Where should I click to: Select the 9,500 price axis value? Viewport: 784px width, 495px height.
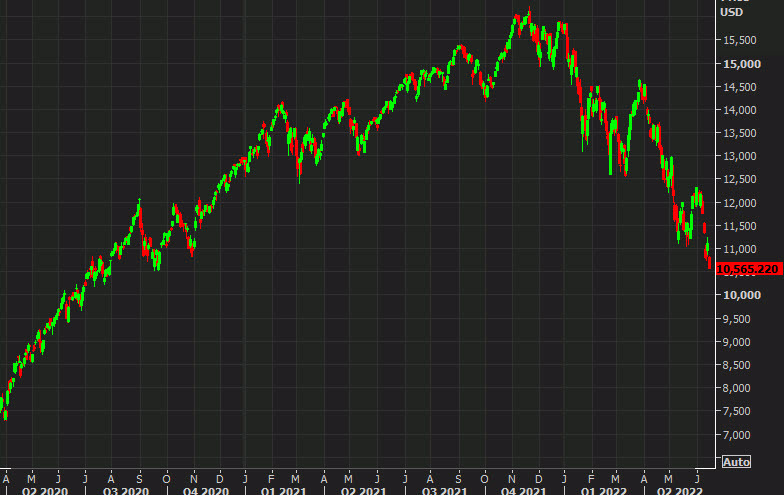[x=737, y=319]
